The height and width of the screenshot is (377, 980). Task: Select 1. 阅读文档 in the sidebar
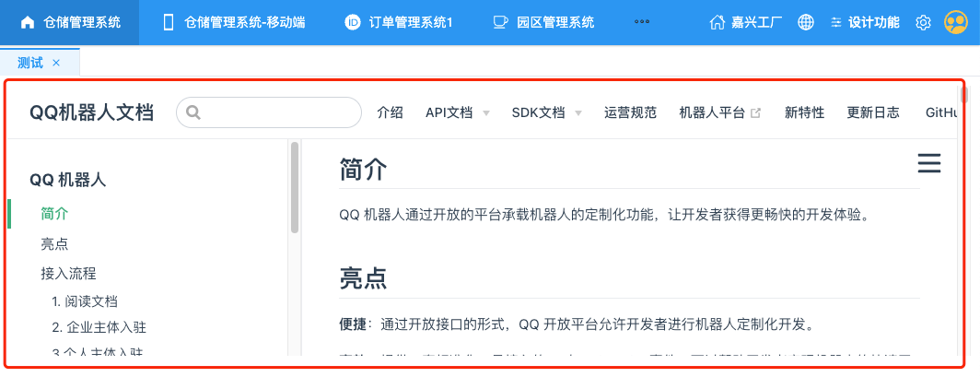click(x=85, y=301)
